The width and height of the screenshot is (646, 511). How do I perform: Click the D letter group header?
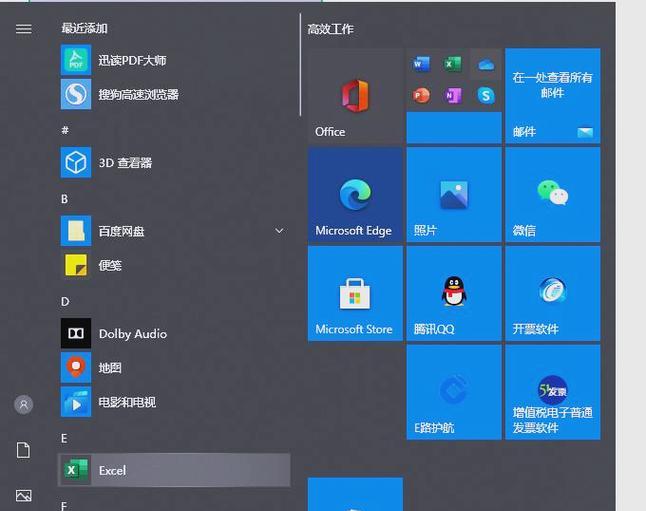65,302
